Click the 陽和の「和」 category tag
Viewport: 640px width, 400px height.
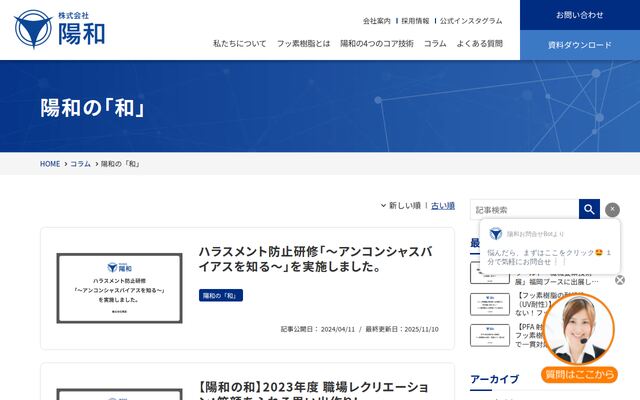[x=221, y=295]
